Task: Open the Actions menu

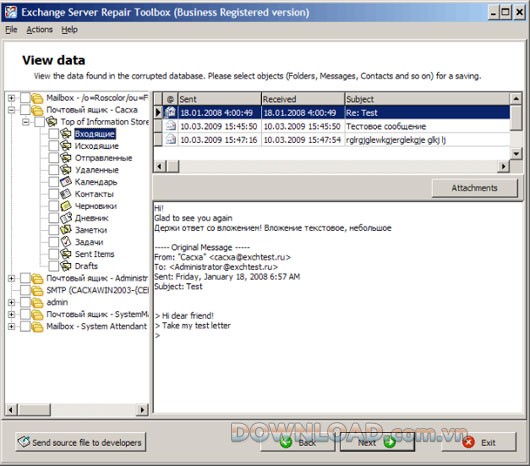Action: pos(40,30)
